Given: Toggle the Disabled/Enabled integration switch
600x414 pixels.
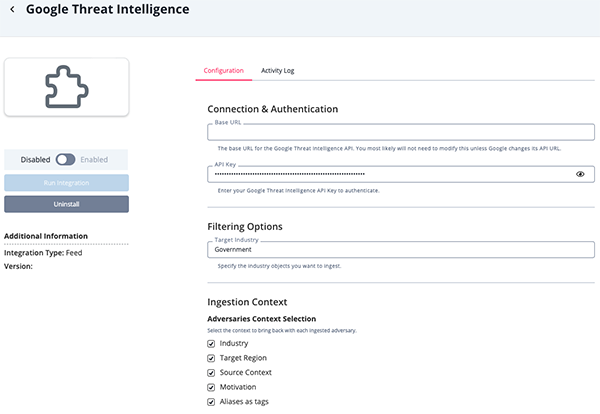Looking at the screenshot, I should click(x=65, y=160).
